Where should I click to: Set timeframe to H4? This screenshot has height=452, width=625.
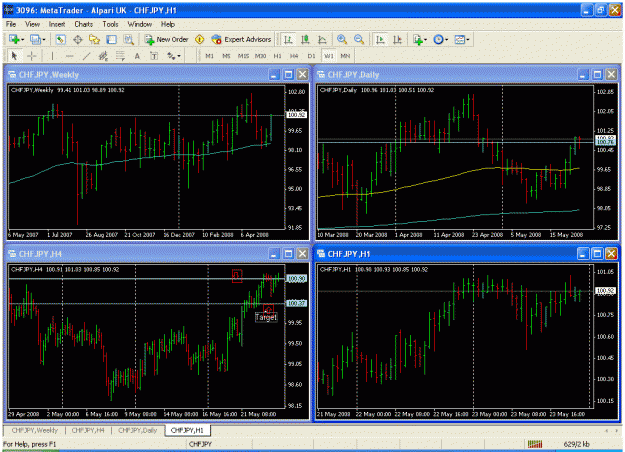click(294, 56)
